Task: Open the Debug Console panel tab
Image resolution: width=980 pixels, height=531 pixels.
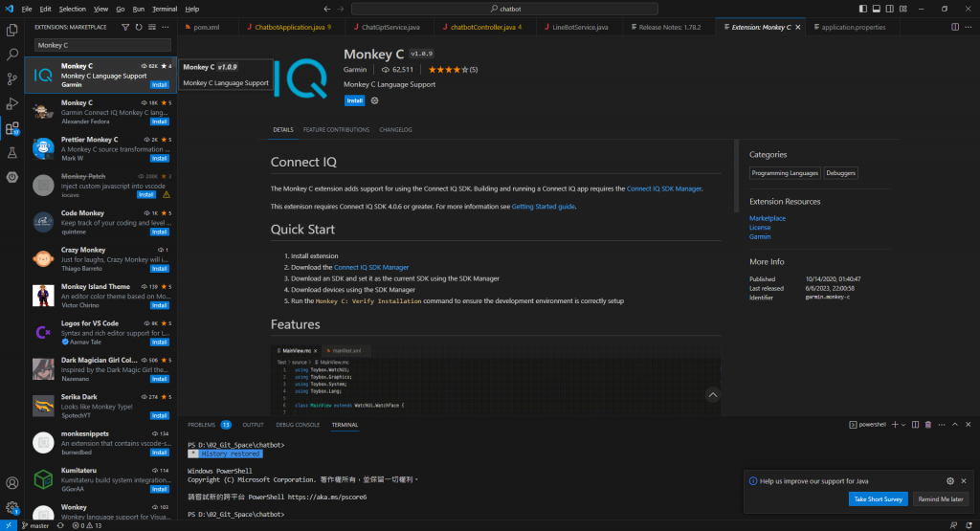Action: [298, 425]
